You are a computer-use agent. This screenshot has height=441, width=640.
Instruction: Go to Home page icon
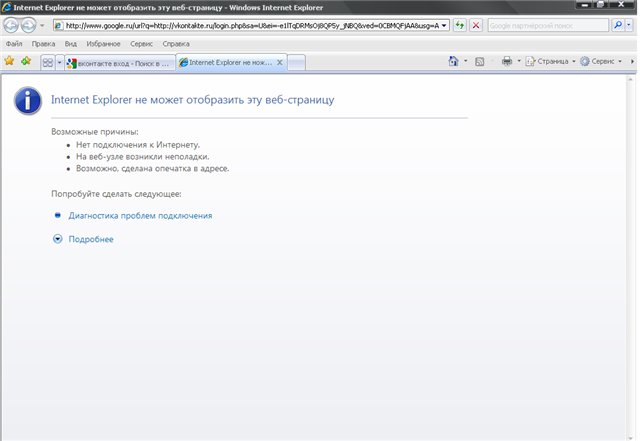coord(453,61)
